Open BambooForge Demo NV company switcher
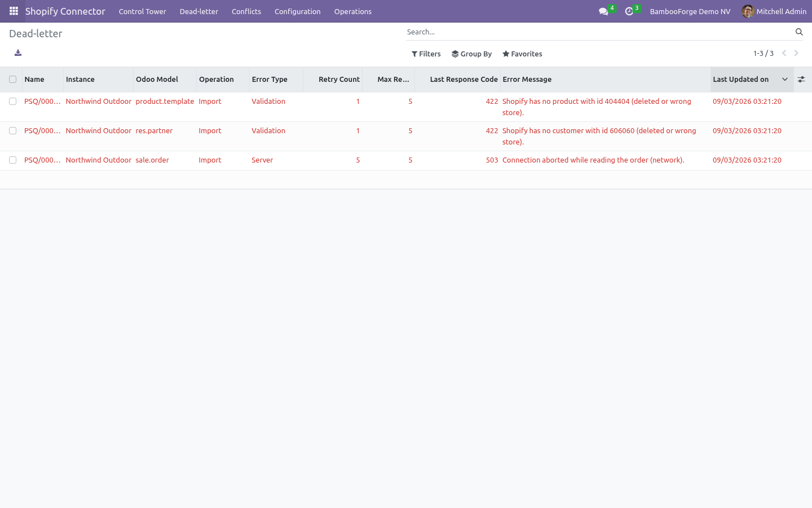Image resolution: width=812 pixels, height=508 pixels. (x=690, y=11)
